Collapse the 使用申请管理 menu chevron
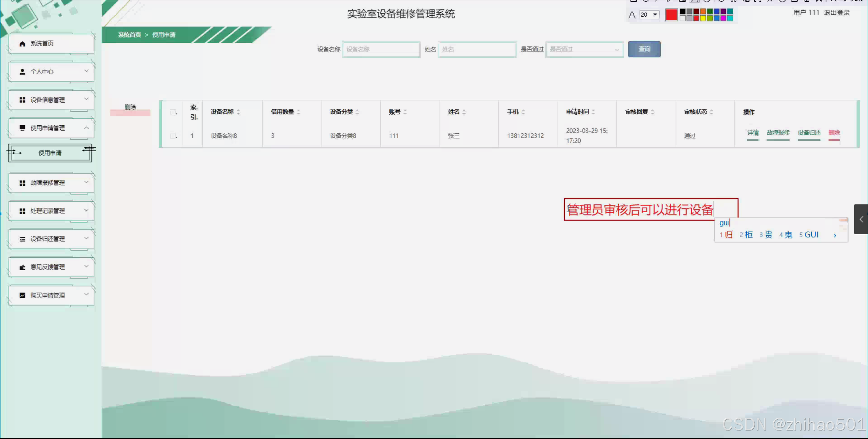Screen dimensions: 868x439 point(86,128)
